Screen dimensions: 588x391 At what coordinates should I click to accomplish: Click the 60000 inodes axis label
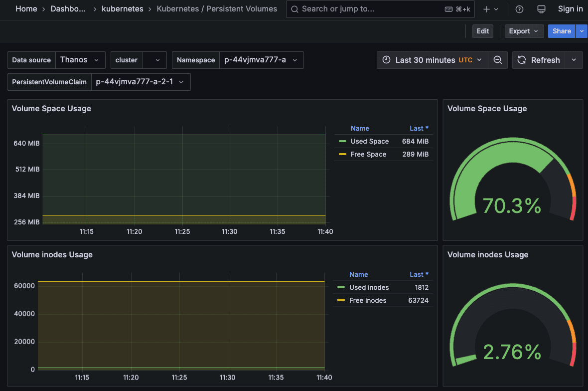point(24,286)
